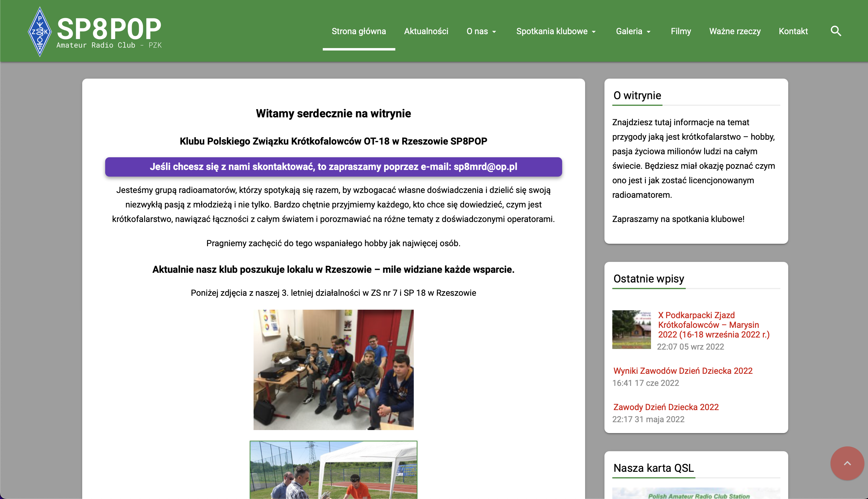
Task: Open the classroom group photo
Action: tap(333, 370)
